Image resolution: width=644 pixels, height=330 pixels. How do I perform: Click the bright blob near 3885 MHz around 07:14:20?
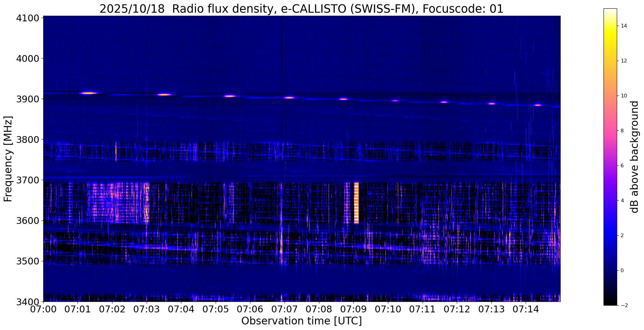pyautogui.click(x=538, y=105)
